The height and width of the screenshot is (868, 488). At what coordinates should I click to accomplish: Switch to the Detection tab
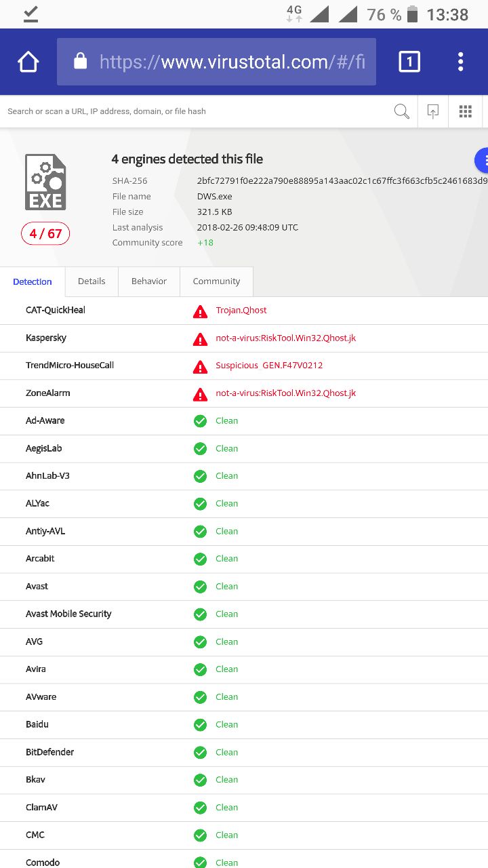click(x=33, y=281)
